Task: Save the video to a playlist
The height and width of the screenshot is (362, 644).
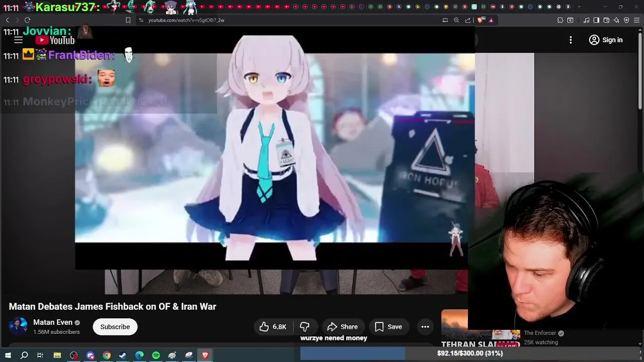Action: (388, 327)
